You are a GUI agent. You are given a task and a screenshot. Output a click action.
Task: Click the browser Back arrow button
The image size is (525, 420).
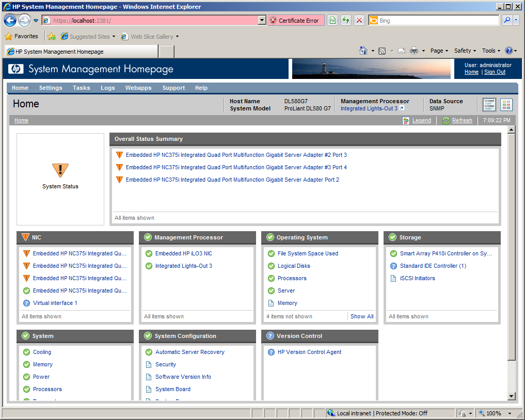coord(10,21)
